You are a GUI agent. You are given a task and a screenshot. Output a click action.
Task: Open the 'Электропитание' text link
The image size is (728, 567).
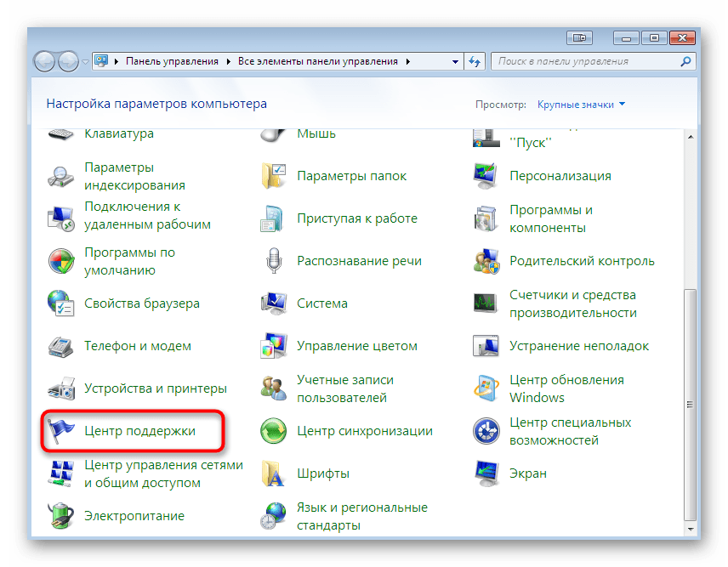[134, 516]
